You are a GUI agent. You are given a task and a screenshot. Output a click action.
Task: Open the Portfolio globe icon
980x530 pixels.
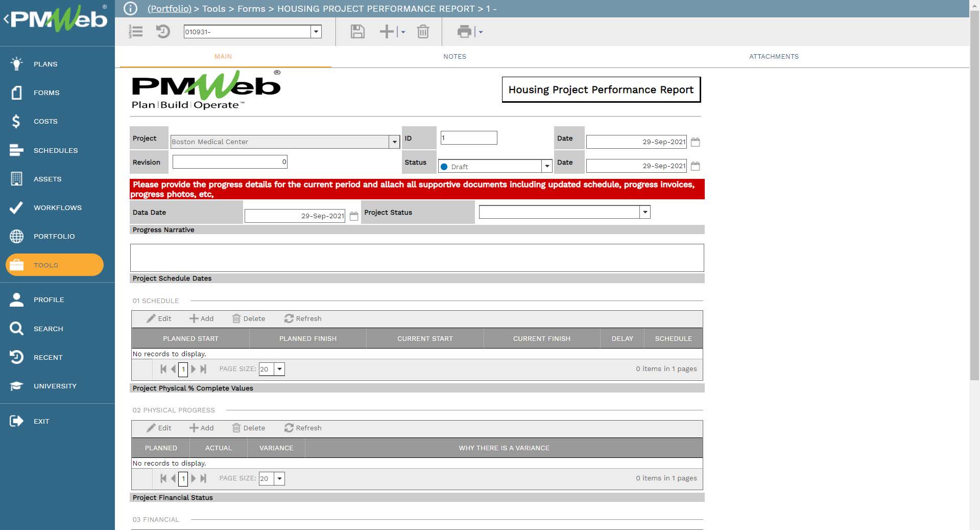click(16, 236)
